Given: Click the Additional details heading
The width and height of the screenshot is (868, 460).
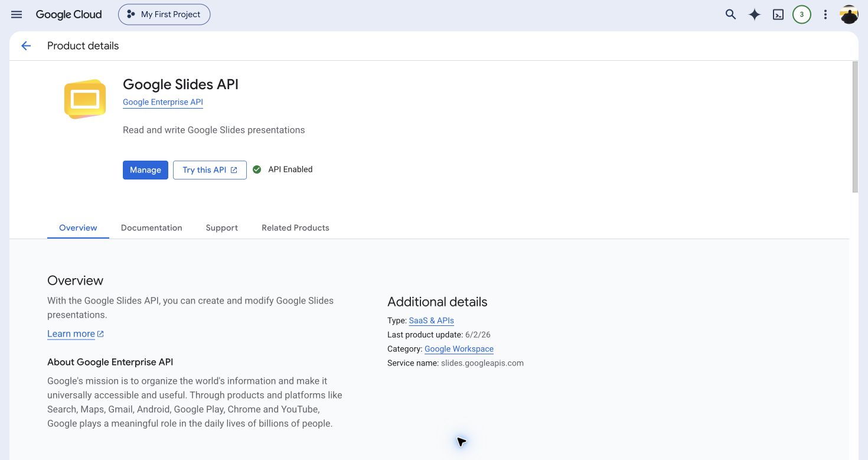Looking at the screenshot, I should click(438, 302).
